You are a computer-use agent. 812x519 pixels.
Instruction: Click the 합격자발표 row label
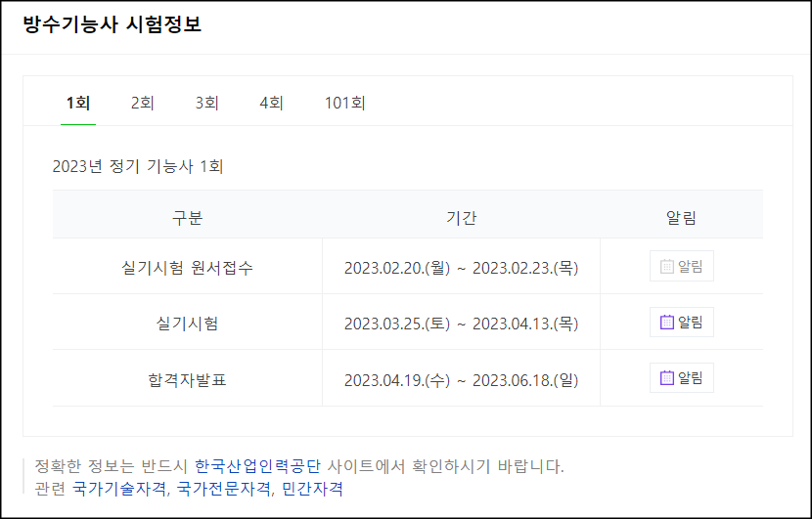[187, 380]
